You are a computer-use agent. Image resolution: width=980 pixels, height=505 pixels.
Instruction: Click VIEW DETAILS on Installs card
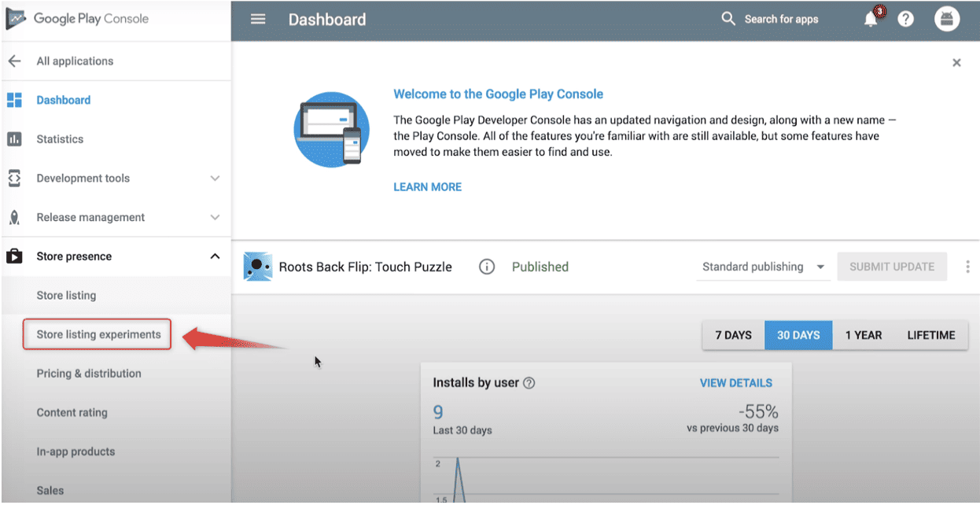tap(736, 383)
